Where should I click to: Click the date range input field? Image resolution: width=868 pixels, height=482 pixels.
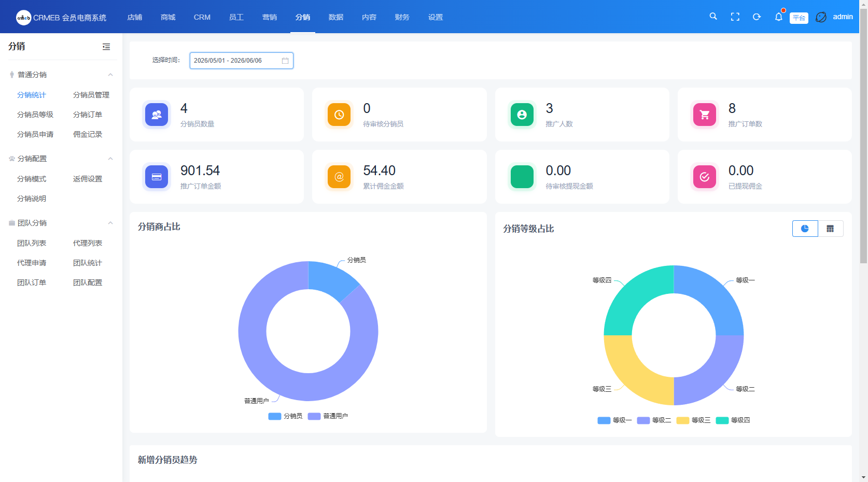[242, 61]
